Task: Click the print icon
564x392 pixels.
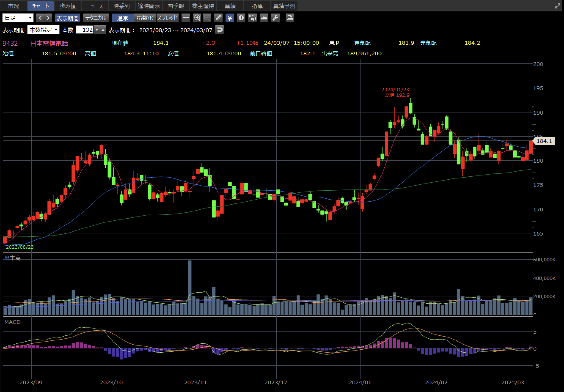Action: [x=290, y=18]
